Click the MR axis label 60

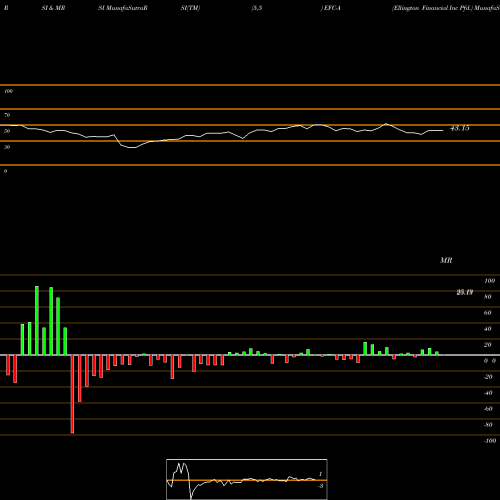coord(487,313)
